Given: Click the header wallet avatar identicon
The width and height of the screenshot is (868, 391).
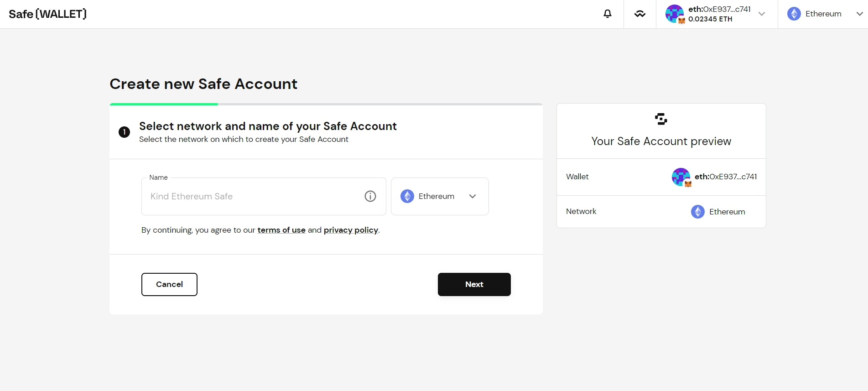Looking at the screenshot, I should 675,14.
